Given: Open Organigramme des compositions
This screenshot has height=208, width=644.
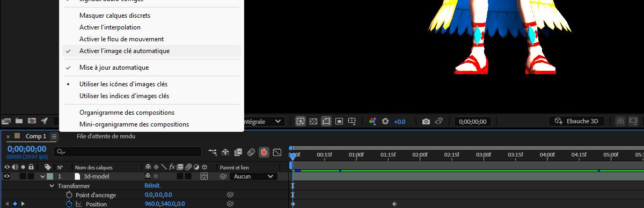Looking at the screenshot, I should (151, 113).
